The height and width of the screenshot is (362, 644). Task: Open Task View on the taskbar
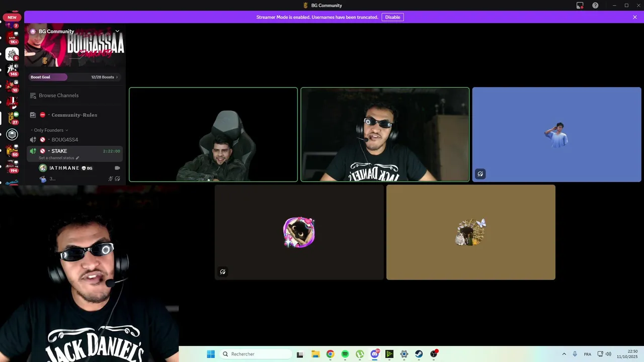(300, 354)
